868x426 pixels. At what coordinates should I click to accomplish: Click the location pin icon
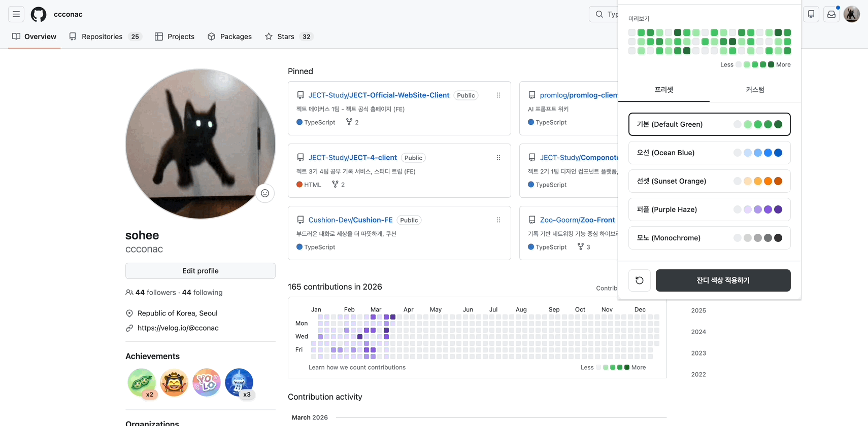[x=129, y=313]
